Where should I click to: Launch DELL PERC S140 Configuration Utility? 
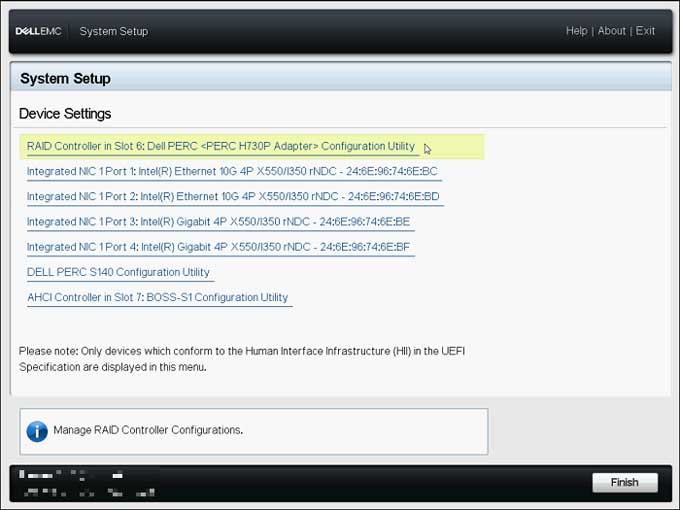118,272
